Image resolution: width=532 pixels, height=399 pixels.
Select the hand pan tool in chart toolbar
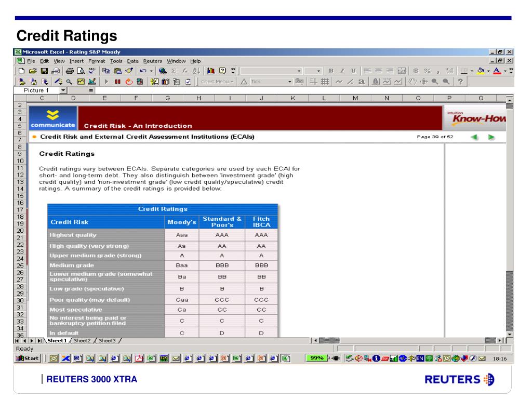pyautogui.click(x=412, y=82)
